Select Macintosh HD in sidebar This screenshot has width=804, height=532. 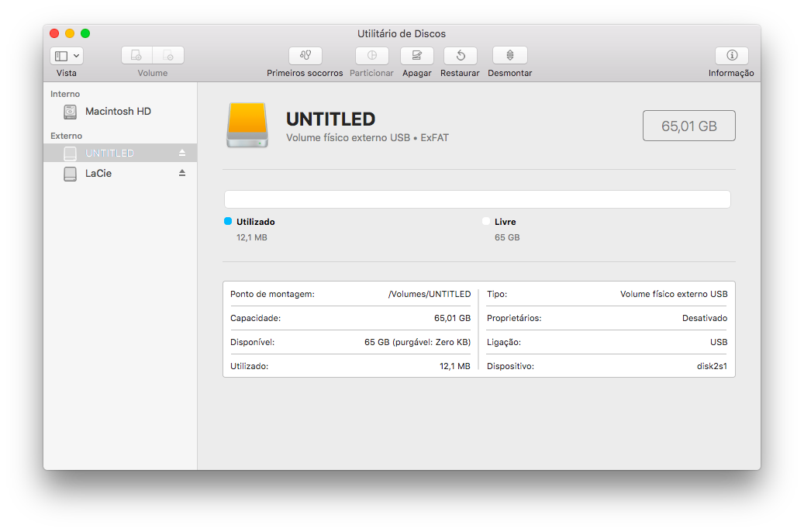point(120,112)
